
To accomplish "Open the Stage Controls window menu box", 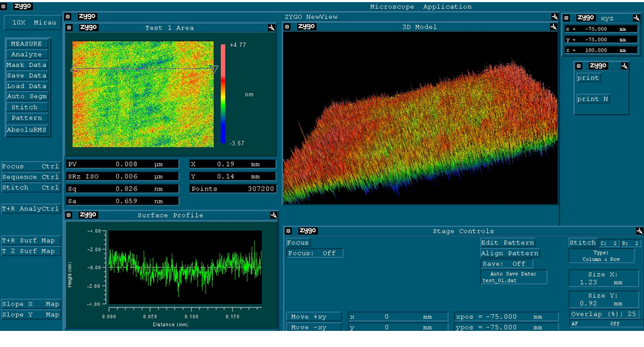I will click(288, 231).
